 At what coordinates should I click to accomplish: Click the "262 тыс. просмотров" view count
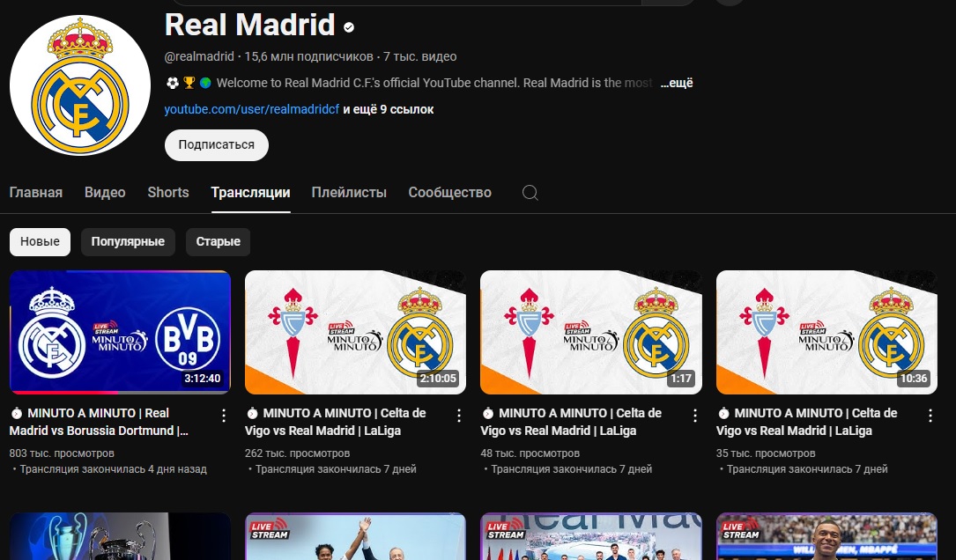point(298,453)
